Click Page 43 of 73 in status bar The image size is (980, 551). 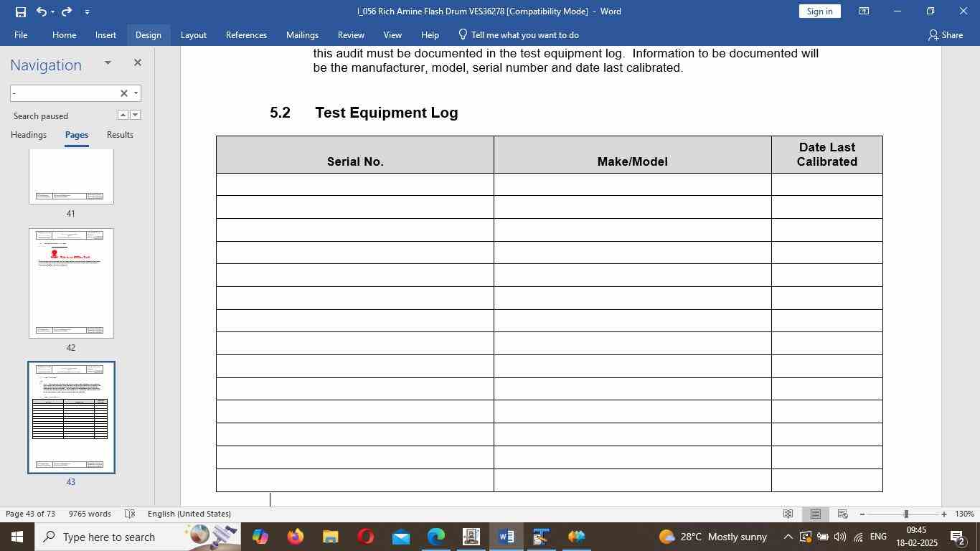[x=31, y=514]
